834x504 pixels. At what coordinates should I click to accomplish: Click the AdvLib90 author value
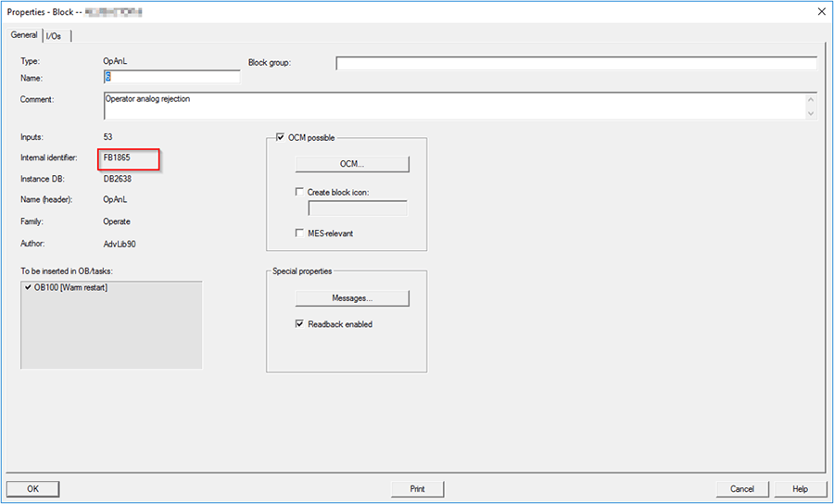point(120,244)
